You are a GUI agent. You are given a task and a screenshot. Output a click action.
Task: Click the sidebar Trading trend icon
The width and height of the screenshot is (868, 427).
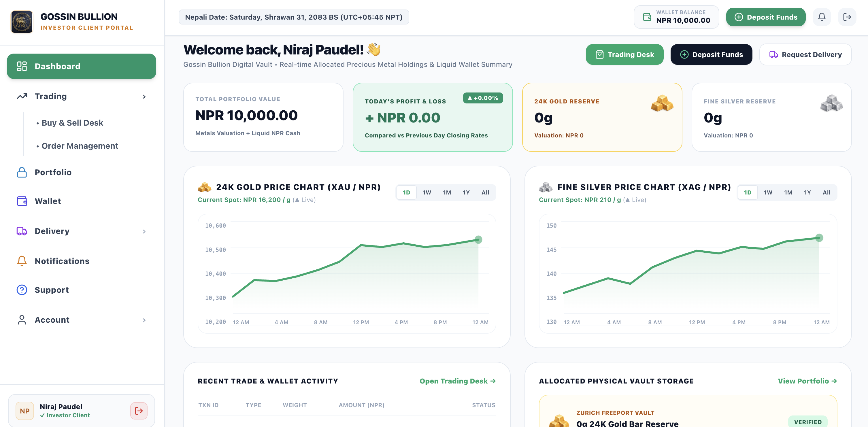[x=22, y=97]
